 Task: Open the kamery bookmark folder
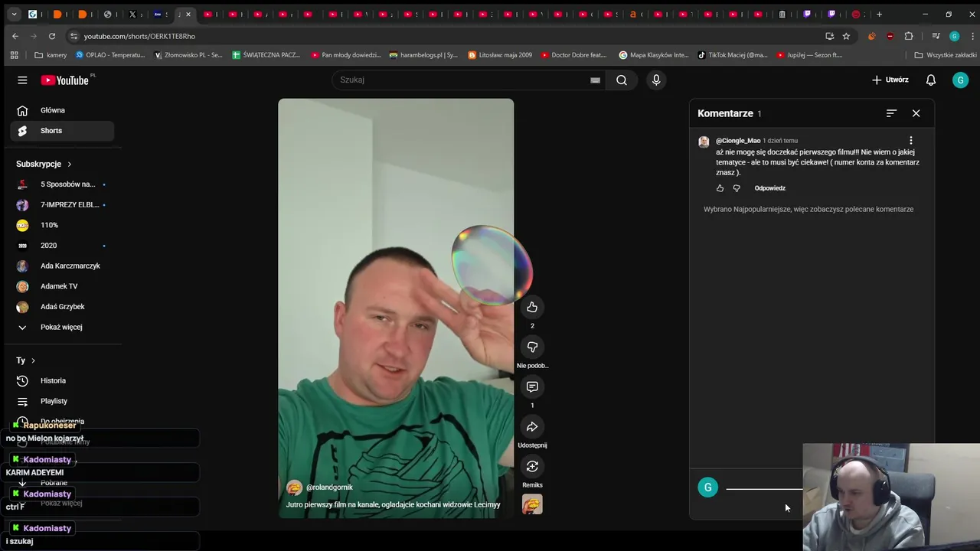(x=51, y=55)
